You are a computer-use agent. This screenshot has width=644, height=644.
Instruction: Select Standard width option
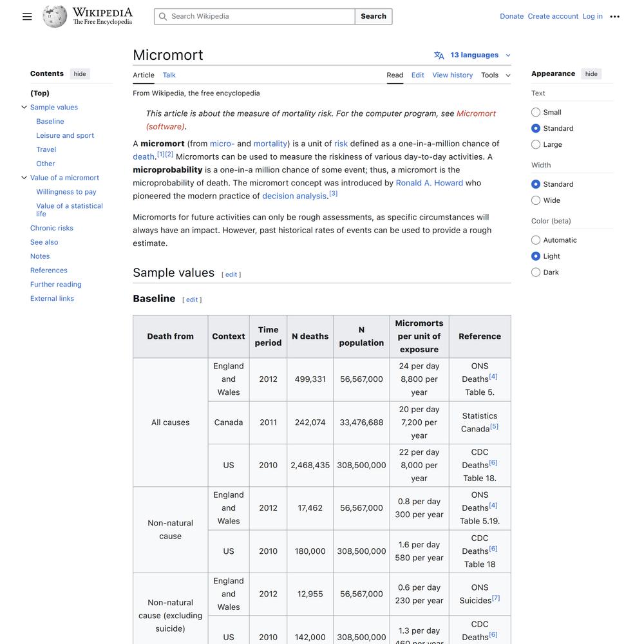[x=536, y=184]
